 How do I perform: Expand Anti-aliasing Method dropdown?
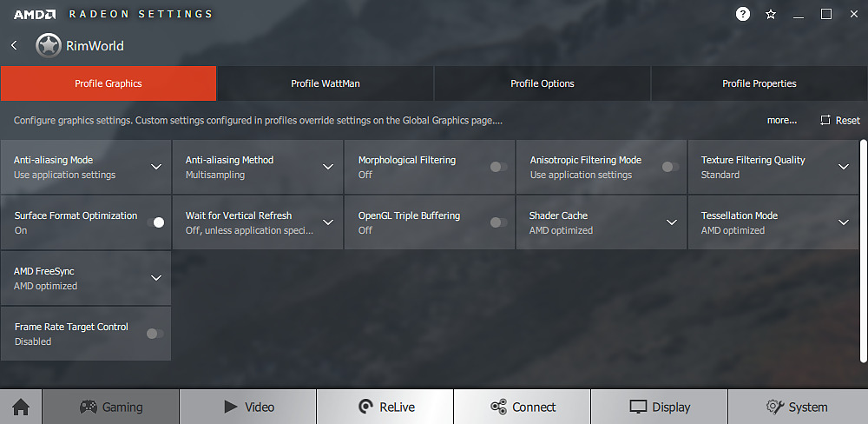[328, 167]
